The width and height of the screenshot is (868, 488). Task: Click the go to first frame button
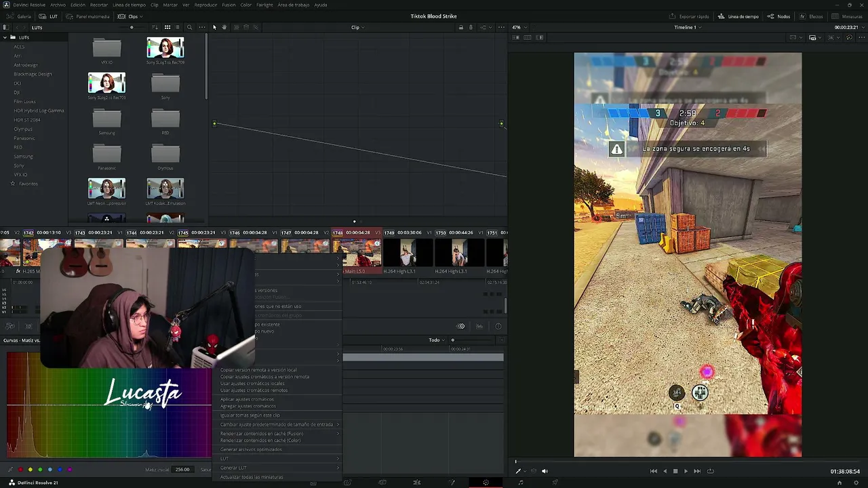pyautogui.click(x=654, y=471)
